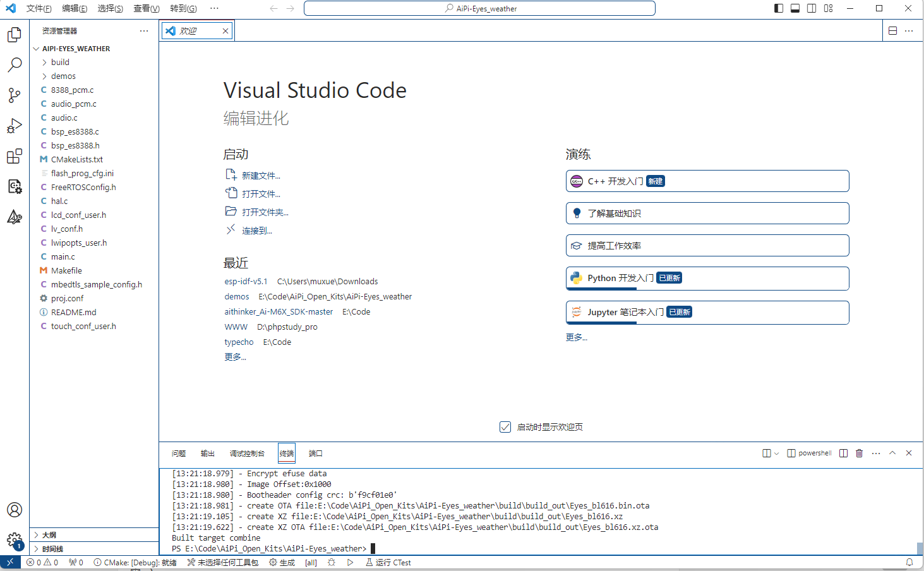924x571 pixels.
Task: Click the terminal scrollbar thumb
Action: pyautogui.click(x=920, y=548)
